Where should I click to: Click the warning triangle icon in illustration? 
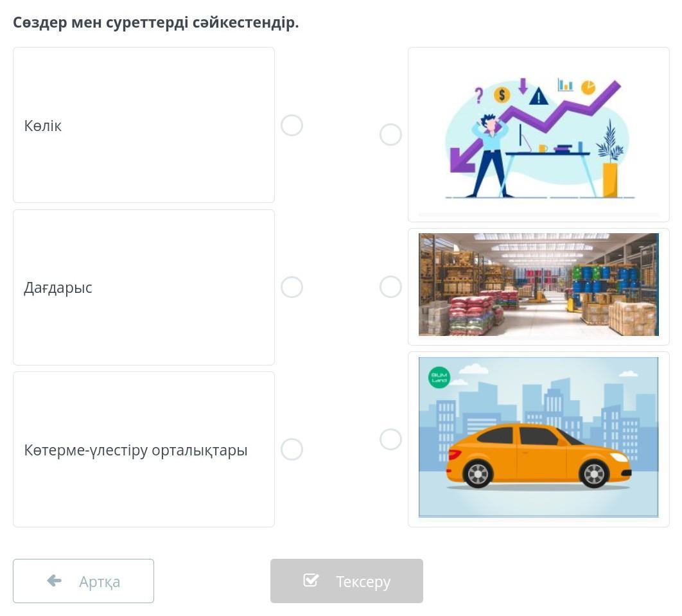pyautogui.click(x=538, y=96)
